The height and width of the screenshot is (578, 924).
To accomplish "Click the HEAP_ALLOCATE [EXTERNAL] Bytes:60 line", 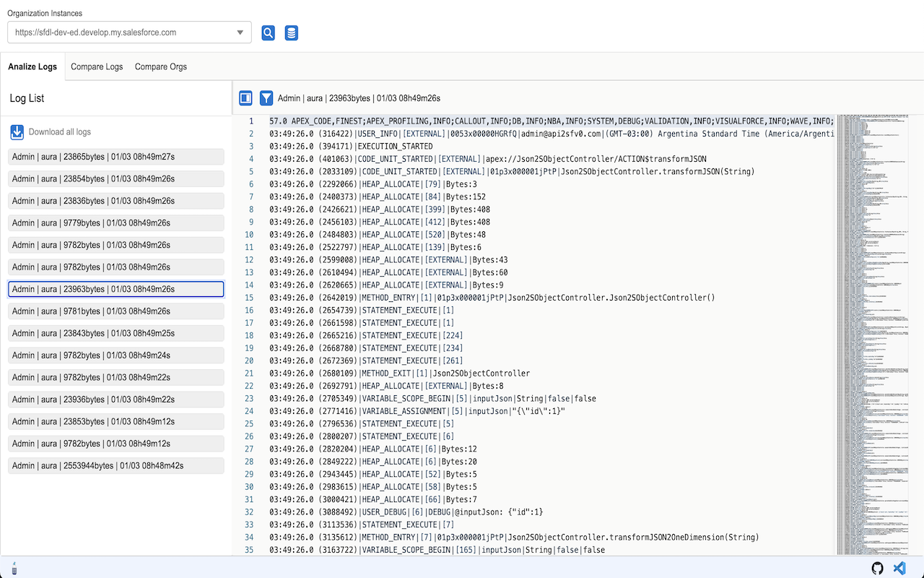I will (388, 272).
